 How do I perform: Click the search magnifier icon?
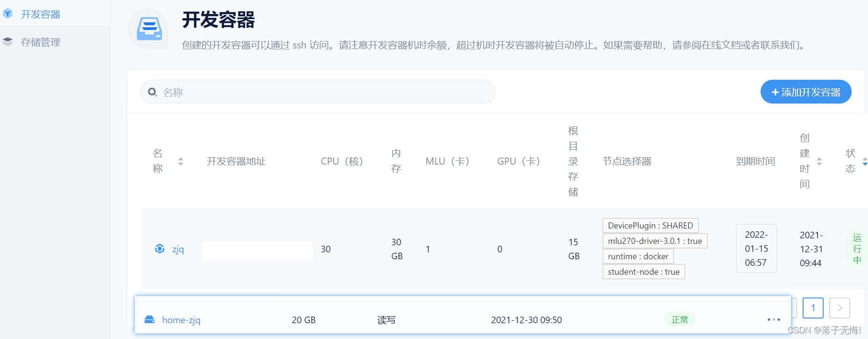point(152,92)
